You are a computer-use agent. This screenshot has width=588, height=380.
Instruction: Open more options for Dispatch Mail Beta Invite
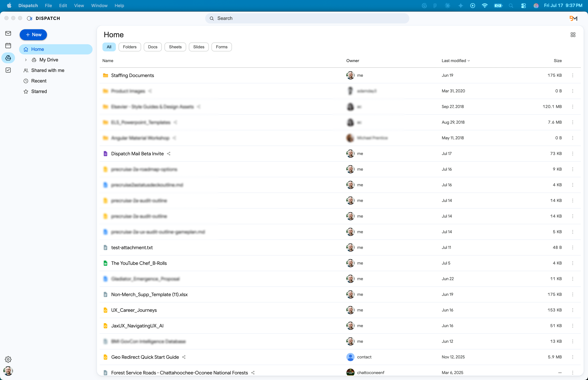tap(573, 153)
